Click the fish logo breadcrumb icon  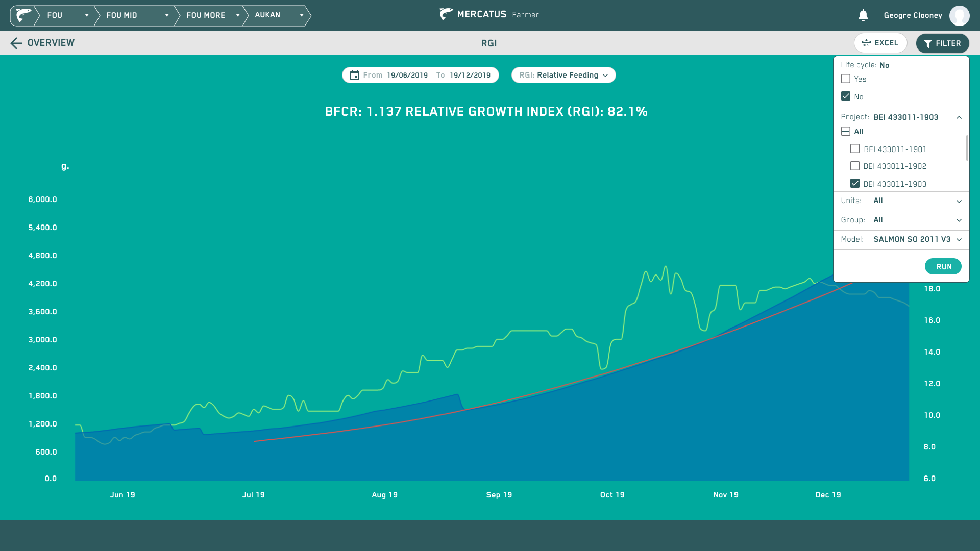23,15
